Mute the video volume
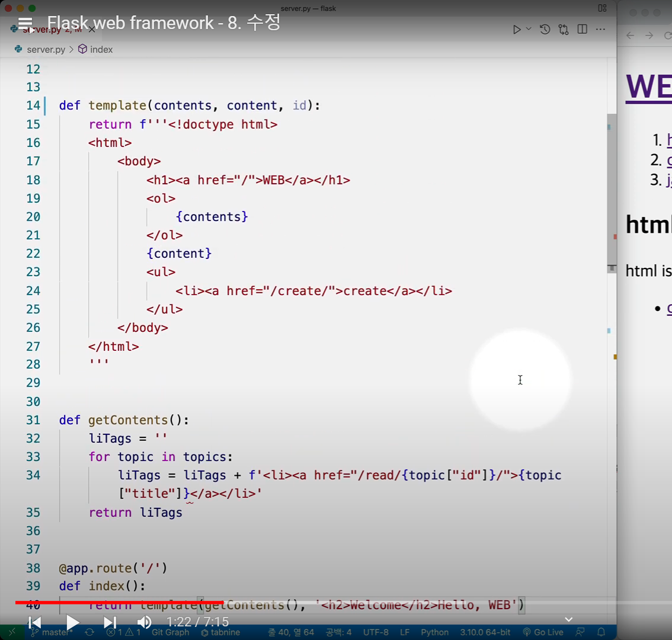Screen dimensions: 672x640 (x=144, y=622)
